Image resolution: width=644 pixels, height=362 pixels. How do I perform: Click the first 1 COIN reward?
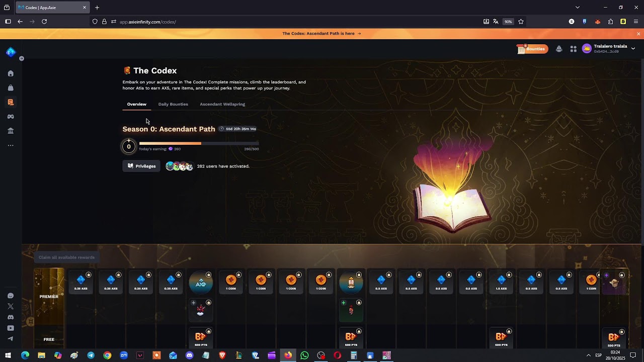tap(231, 282)
